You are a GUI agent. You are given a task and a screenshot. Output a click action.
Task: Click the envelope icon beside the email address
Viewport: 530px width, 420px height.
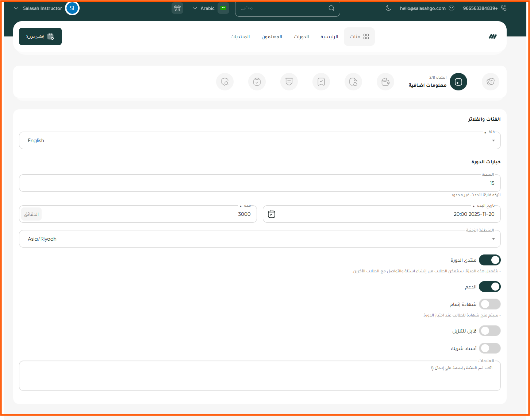[x=452, y=8]
